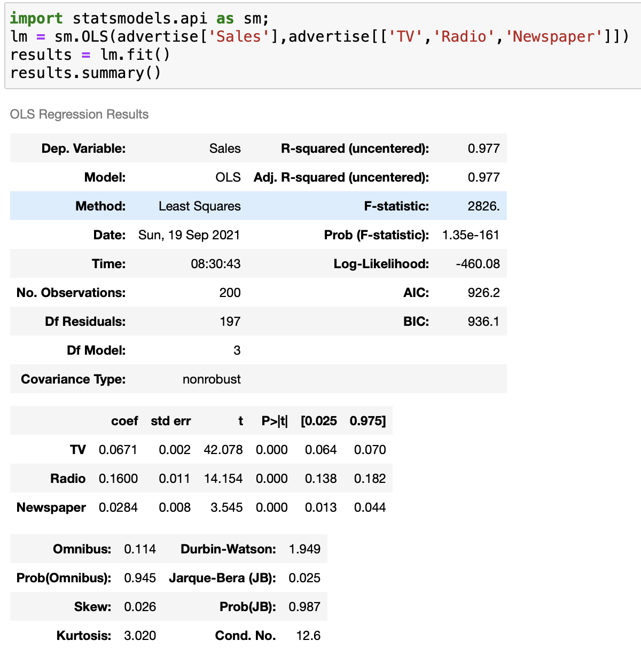Screen dimensions: 641x672
Task: Click the 'Sales' dependent variable value
Action: point(225,149)
